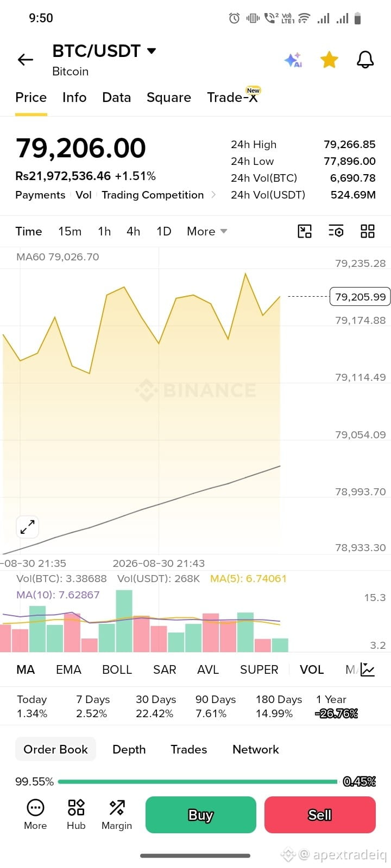The width and height of the screenshot is (391, 868).
Task: Open the indicator line-chart settings icon
Action: pyautogui.click(x=368, y=669)
